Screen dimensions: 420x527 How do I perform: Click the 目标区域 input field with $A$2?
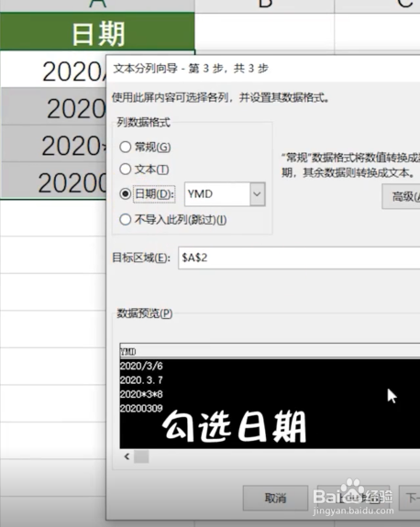point(299,258)
